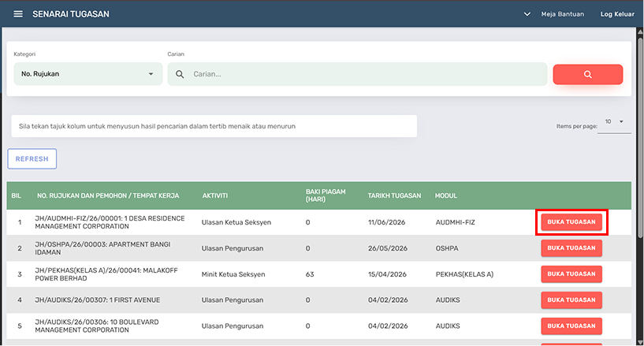Select text JH/PEKHAS(KELAS A)/26/00041 reference

point(87,270)
